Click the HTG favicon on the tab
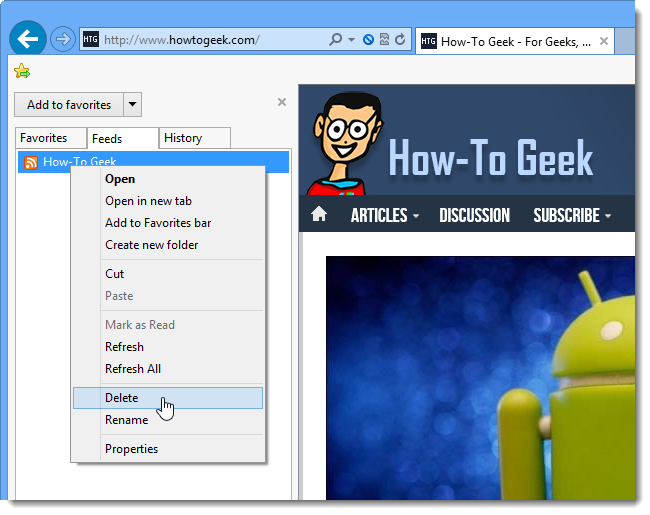Image resolution: width=650 pixels, height=515 pixels. click(429, 41)
